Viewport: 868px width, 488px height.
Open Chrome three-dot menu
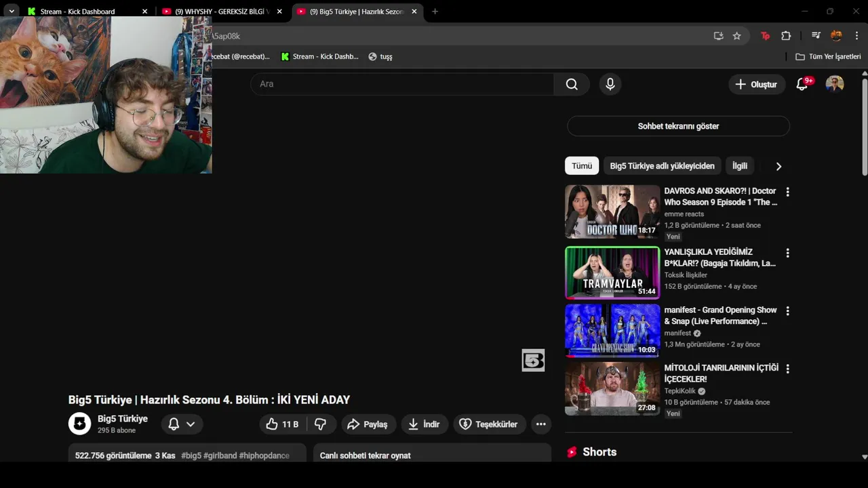click(856, 36)
